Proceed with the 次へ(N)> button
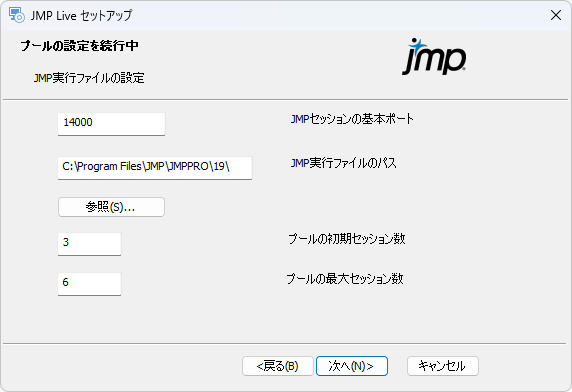This screenshot has width=572, height=392. tap(352, 366)
